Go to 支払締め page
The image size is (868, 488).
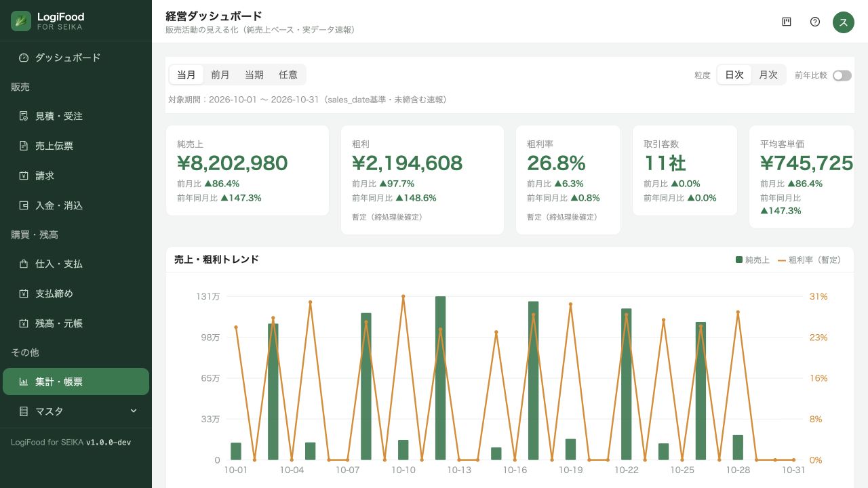click(x=76, y=293)
